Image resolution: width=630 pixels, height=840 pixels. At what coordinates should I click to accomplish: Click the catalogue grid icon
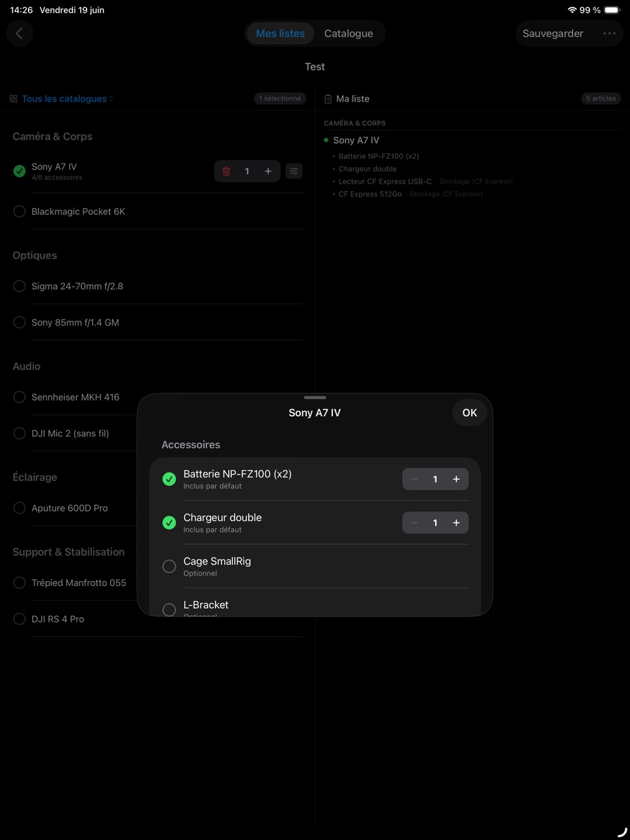coord(13,99)
